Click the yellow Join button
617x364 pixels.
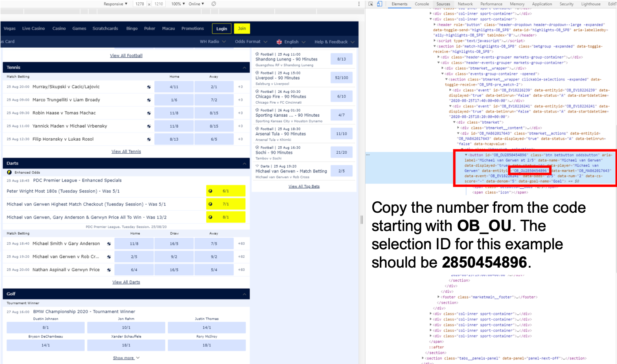click(242, 28)
